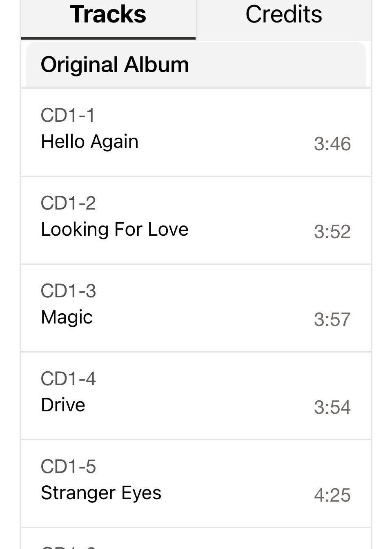392x549 pixels.
Task: Click the 4:25 duration for Stranger Eyes
Action: tap(332, 495)
